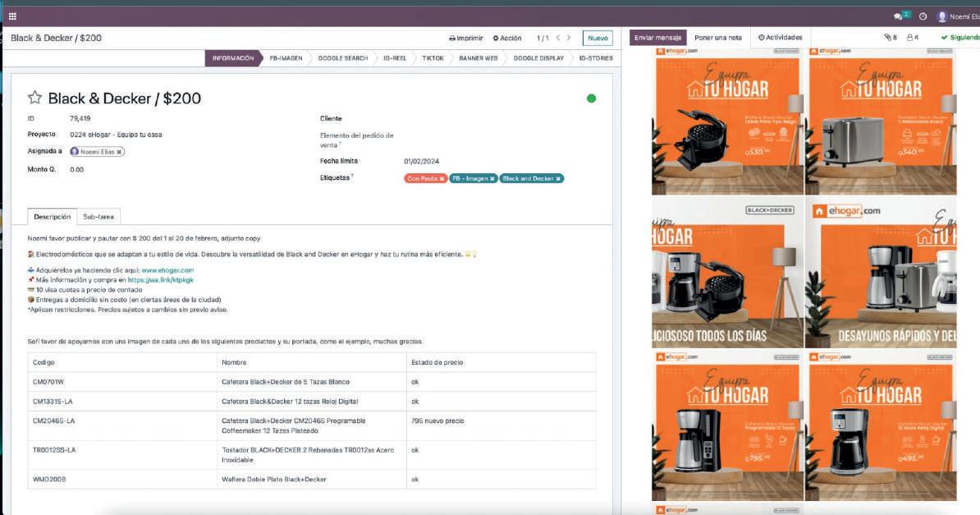Select the TIKTOK stage

[433, 58]
